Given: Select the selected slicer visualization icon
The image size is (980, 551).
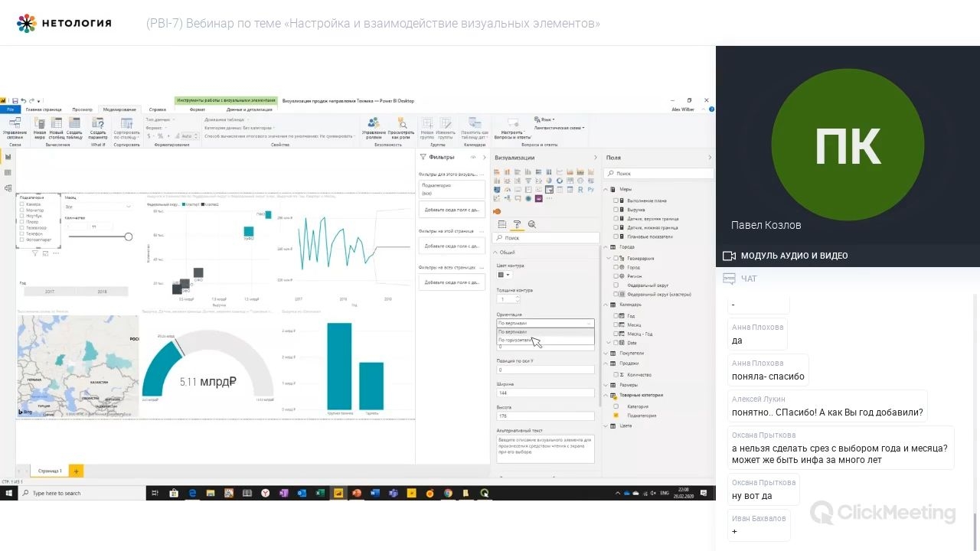Looking at the screenshot, I should [549, 189].
